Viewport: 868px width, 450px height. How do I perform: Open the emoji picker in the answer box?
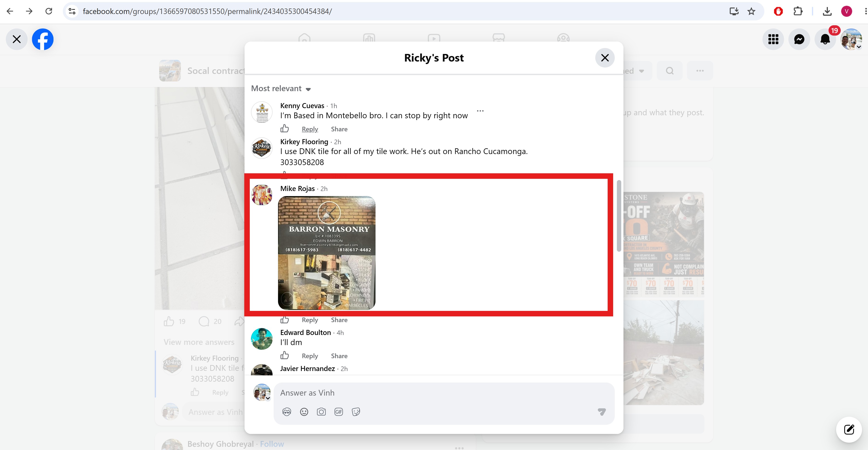coord(304,412)
